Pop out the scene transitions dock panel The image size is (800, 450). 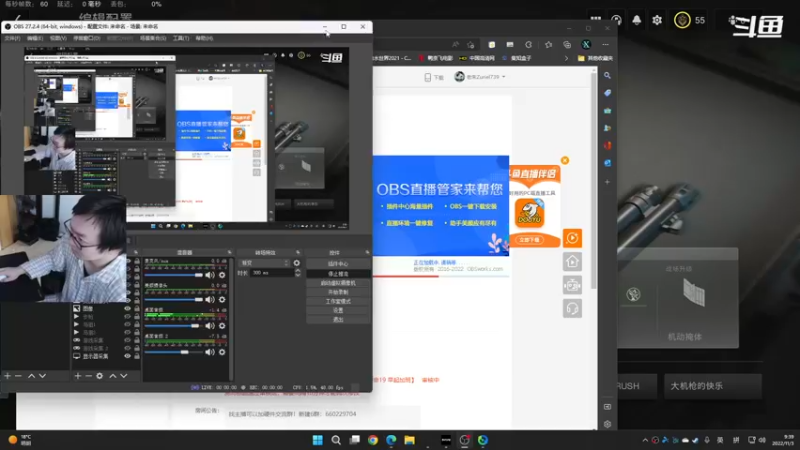tap(298, 253)
